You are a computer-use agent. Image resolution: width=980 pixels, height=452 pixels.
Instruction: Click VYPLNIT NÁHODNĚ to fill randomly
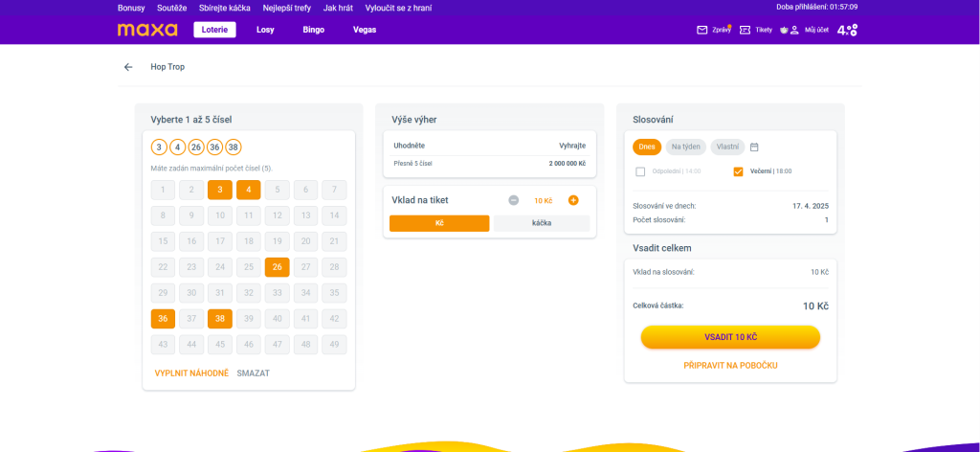191,373
